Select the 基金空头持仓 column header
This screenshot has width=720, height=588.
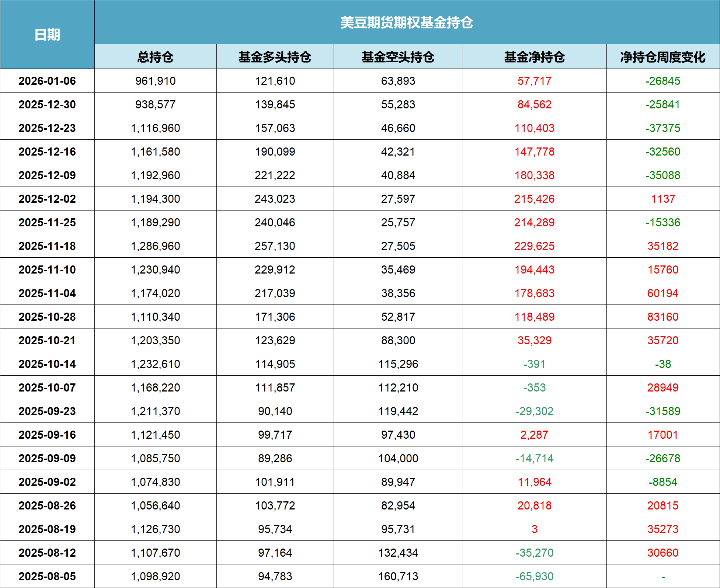click(x=398, y=57)
